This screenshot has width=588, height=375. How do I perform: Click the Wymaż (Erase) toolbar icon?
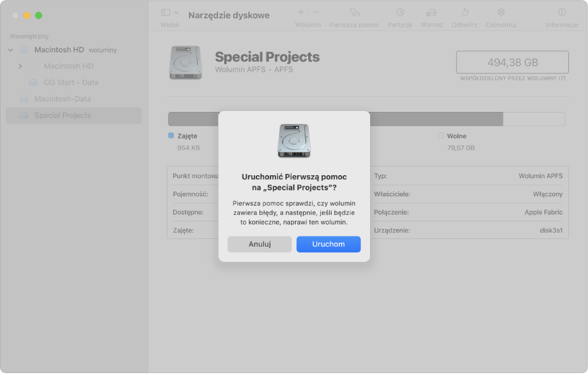pyautogui.click(x=432, y=13)
